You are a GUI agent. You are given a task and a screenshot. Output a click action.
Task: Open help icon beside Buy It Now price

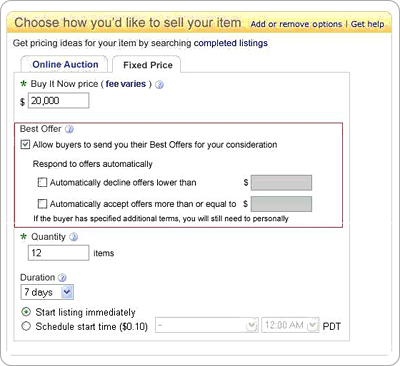(160, 85)
